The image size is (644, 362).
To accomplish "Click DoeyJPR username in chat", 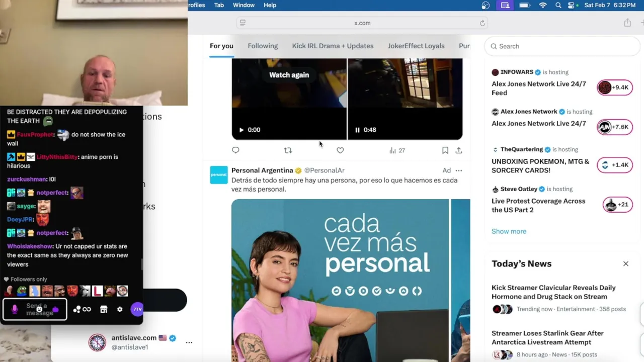I will (20, 220).
